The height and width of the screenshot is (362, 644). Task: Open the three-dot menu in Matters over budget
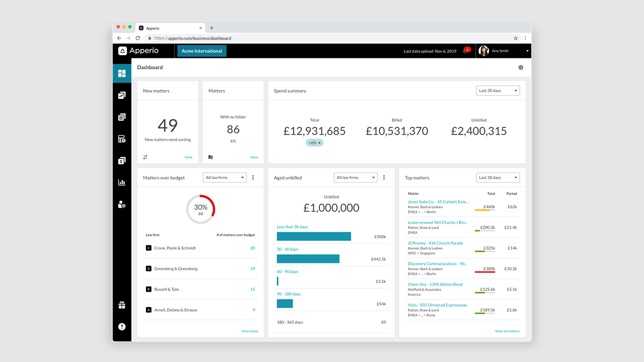(x=253, y=177)
